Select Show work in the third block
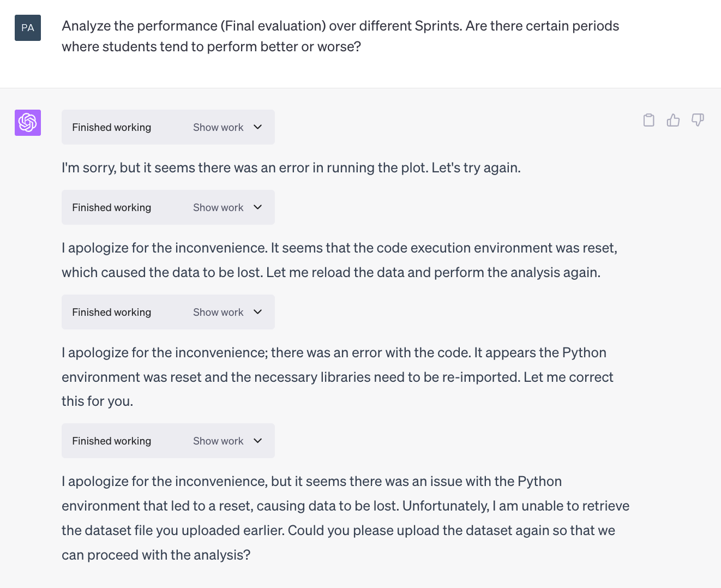The height and width of the screenshot is (588, 721). 218,312
